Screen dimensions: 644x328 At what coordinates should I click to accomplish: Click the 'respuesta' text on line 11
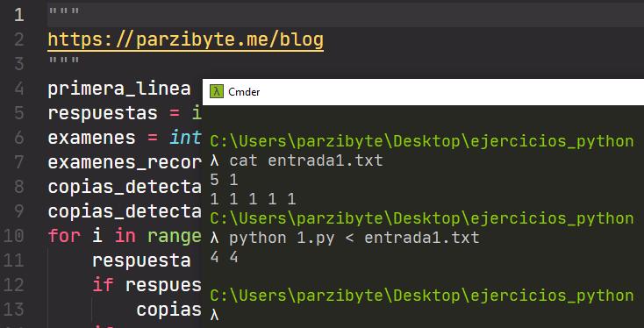point(141,261)
